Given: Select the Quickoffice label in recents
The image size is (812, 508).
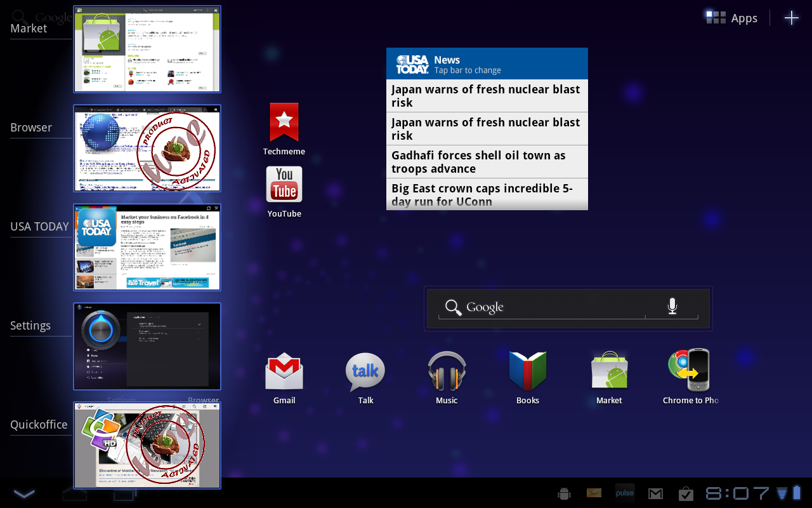Looking at the screenshot, I should (x=39, y=425).
